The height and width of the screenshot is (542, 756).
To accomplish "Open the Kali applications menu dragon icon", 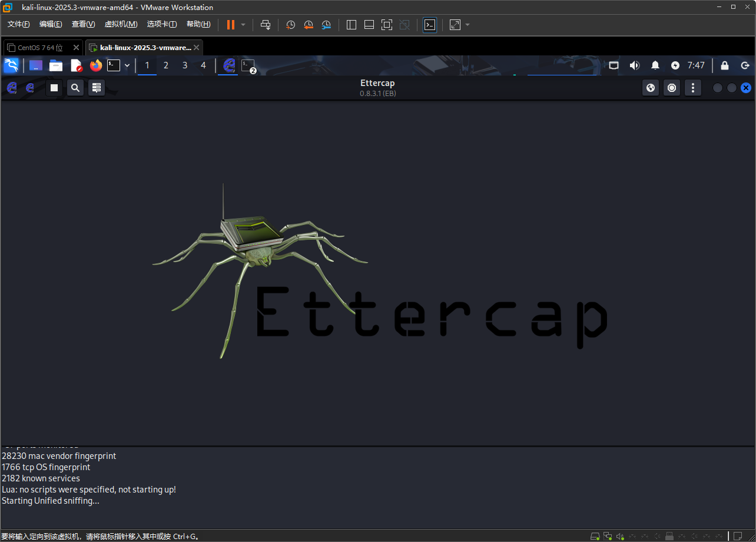I will coord(11,65).
